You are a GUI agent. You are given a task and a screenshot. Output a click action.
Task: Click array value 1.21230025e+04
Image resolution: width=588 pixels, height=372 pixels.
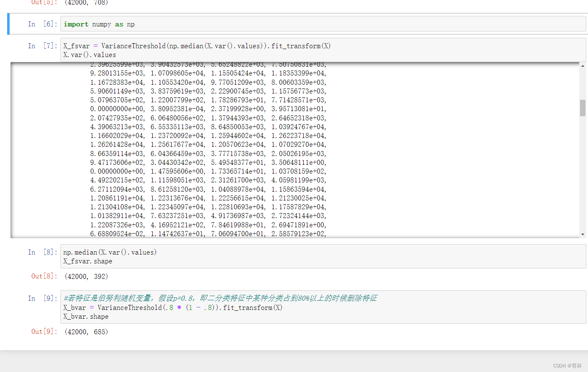(298, 198)
